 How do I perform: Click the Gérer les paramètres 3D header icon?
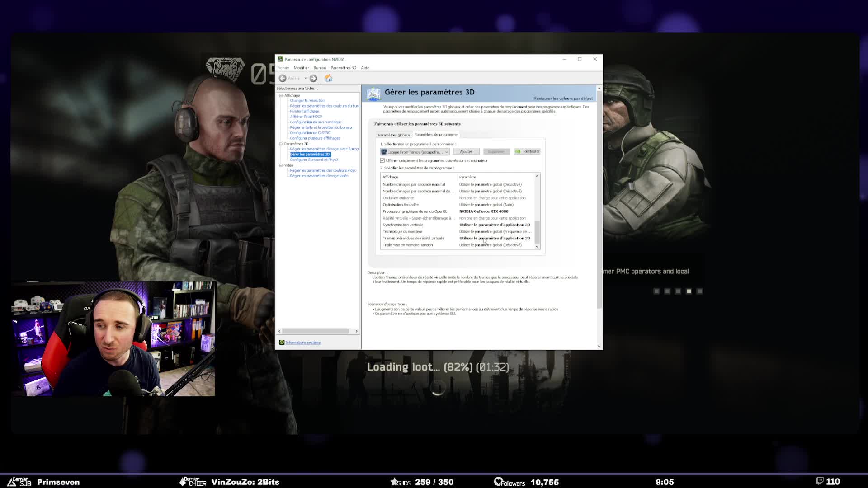[x=373, y=94]
